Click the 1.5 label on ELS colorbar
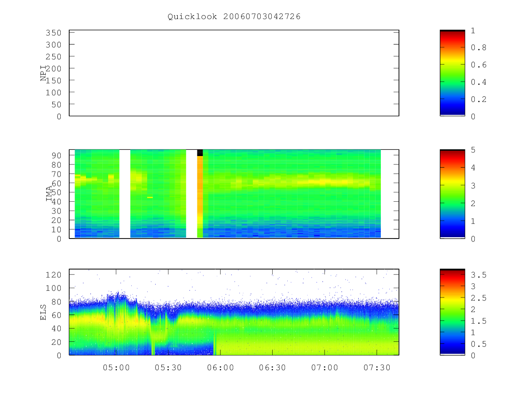Image resolution: width=532 pixels, height=399 pixels. point(479,321)
